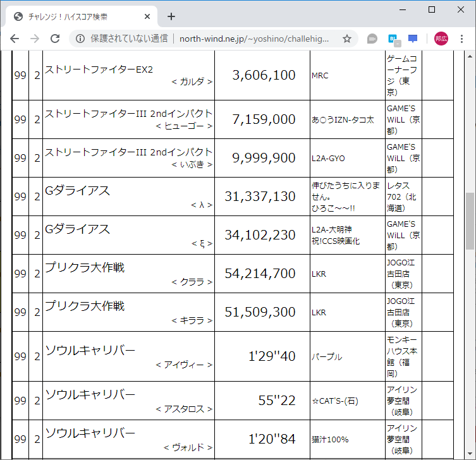The width and height of the screenshot is (476, 460).
Task: Select score 54,214,700
Action: (x=260, y=274)
